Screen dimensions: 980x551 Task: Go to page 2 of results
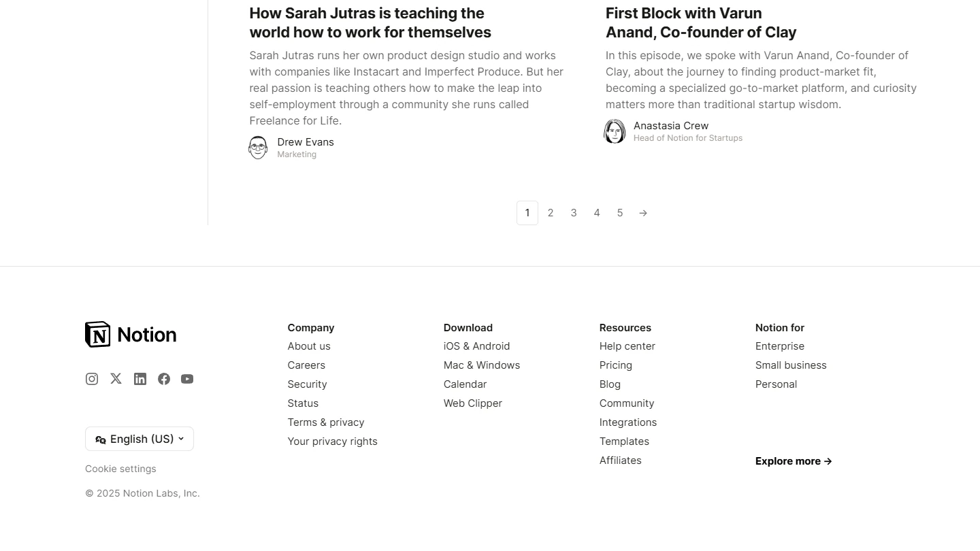point(551,213)
